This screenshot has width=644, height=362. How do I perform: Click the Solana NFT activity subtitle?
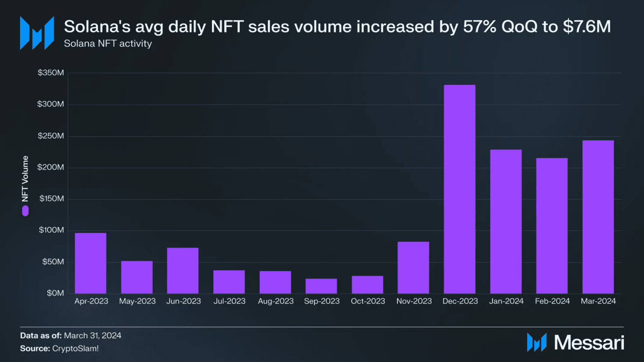[108, 44]
